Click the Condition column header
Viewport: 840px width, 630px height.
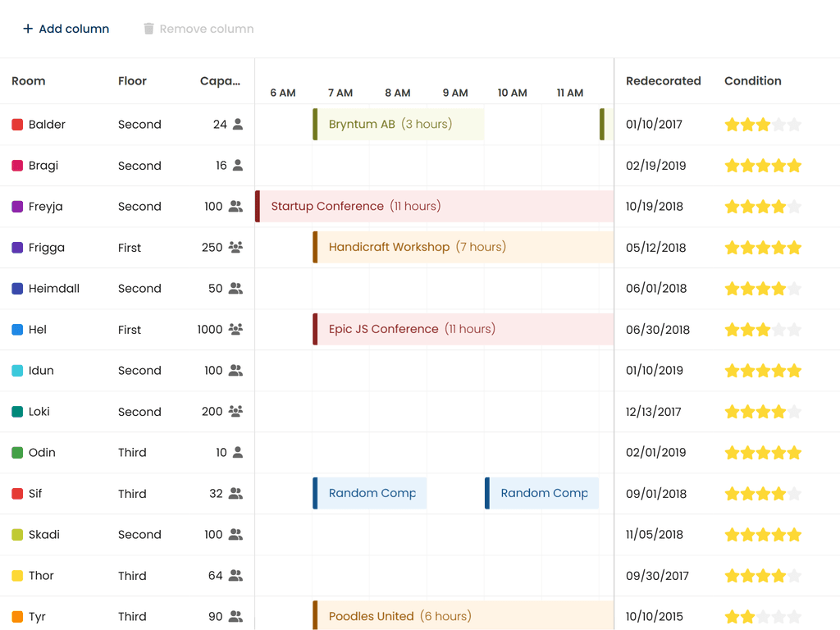(x=752, y=81)
